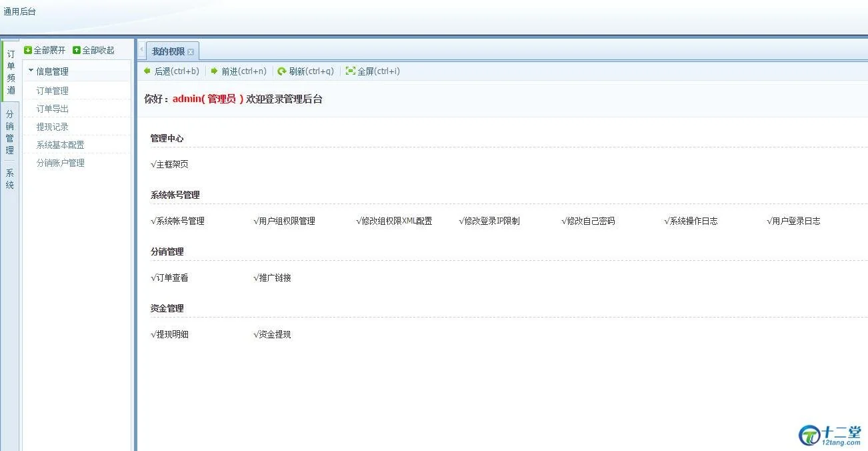Select 提现记录 from the sidebar

click(53, 127)
